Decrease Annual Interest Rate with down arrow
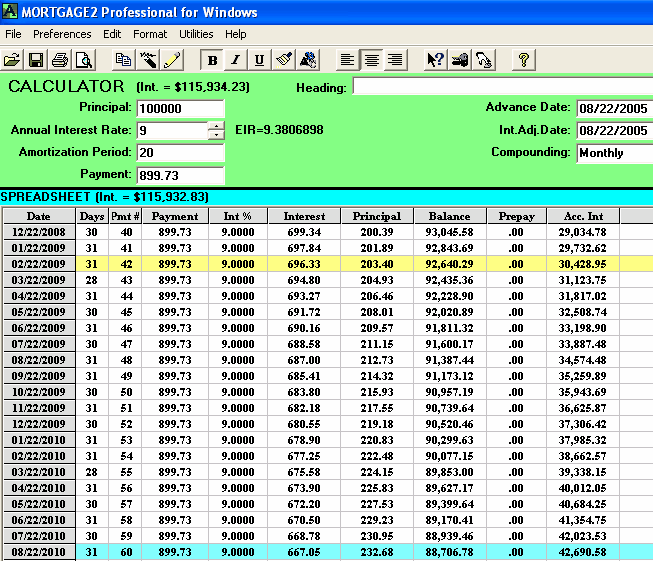 [x=216, y=135]
